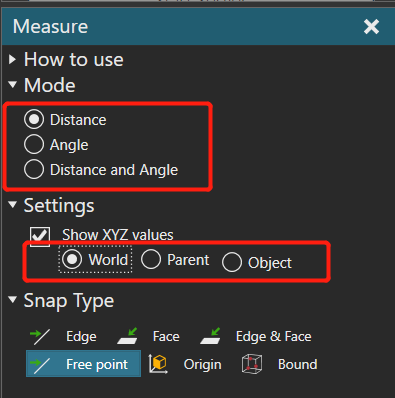395x398 pixels.
Task: Select Distance measuring mode
Action: (34, 119)
